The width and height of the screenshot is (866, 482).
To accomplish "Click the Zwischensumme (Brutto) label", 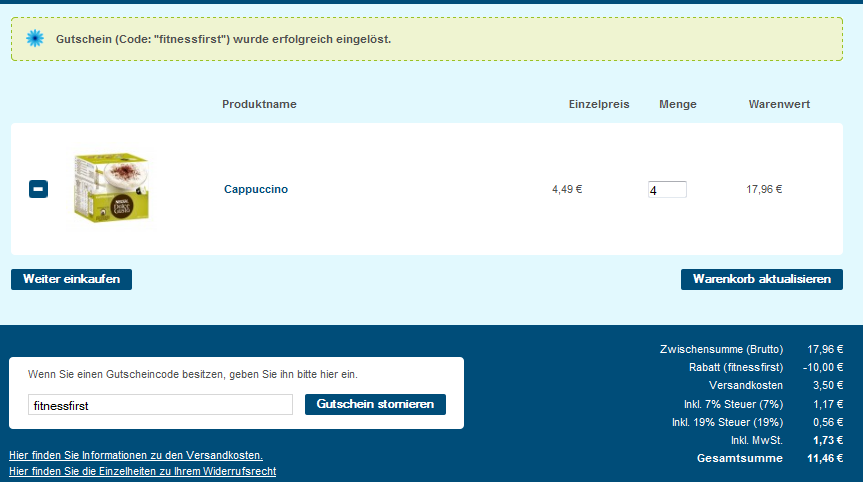I will 721,349.
